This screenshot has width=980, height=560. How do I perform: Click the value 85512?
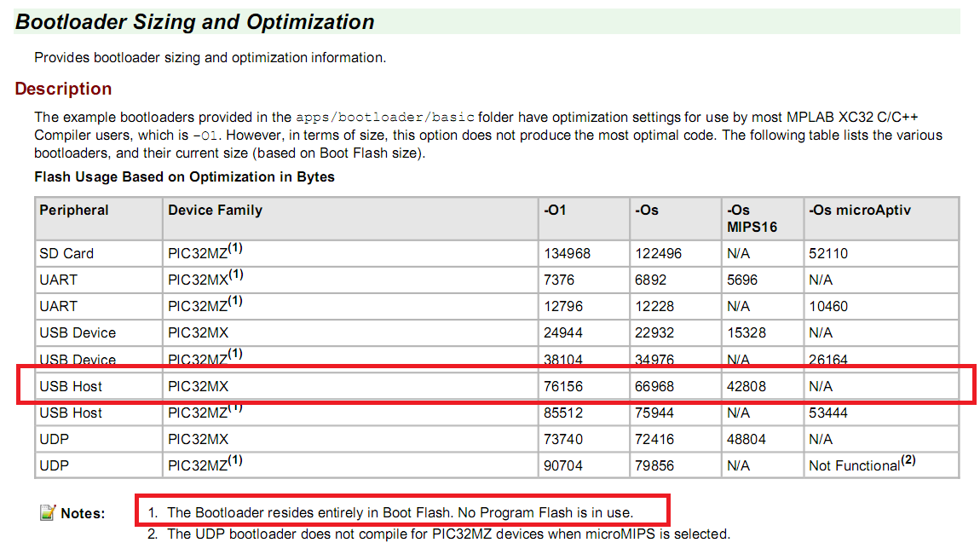[563, 413]
